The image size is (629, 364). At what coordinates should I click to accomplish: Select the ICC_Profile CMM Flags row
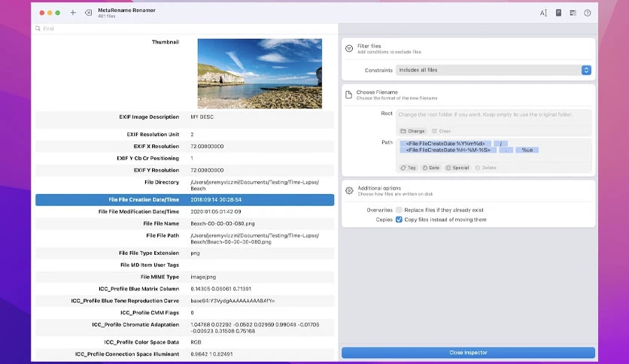(x=184, y=313)
